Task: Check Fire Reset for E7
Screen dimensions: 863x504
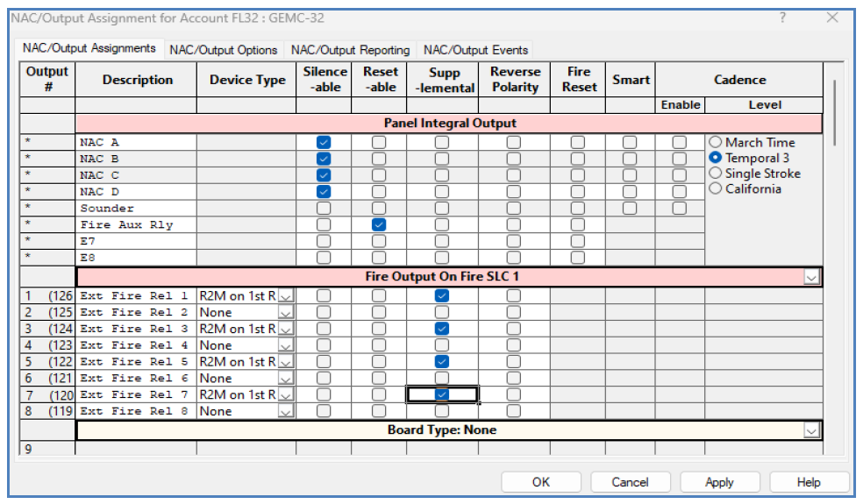Action: [x=577, y=241]
